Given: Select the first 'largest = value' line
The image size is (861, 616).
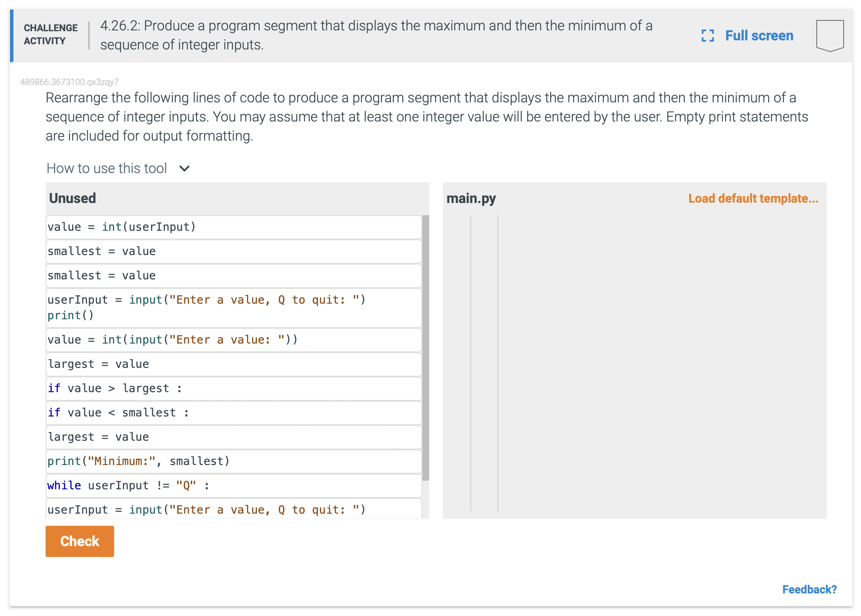Looking at the screenshot, I should point(233,364).
